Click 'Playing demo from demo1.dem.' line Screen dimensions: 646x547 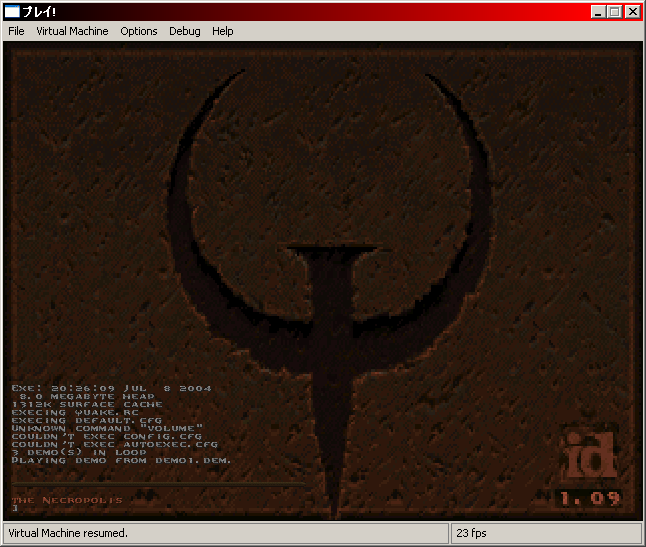pyautogui.click(x=121, y=460)
